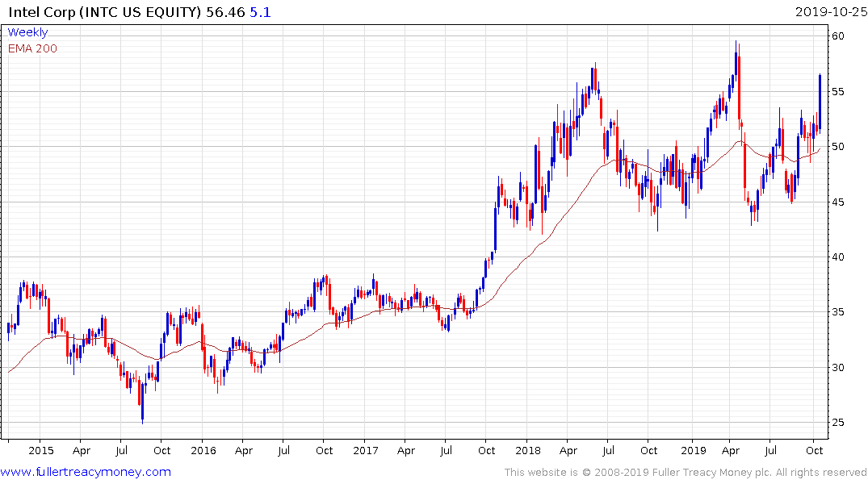Image resolution: width=868 pixels, height=484 pixels.
Task: Click the 45 price axis label
Action: (x=837, y=202)
